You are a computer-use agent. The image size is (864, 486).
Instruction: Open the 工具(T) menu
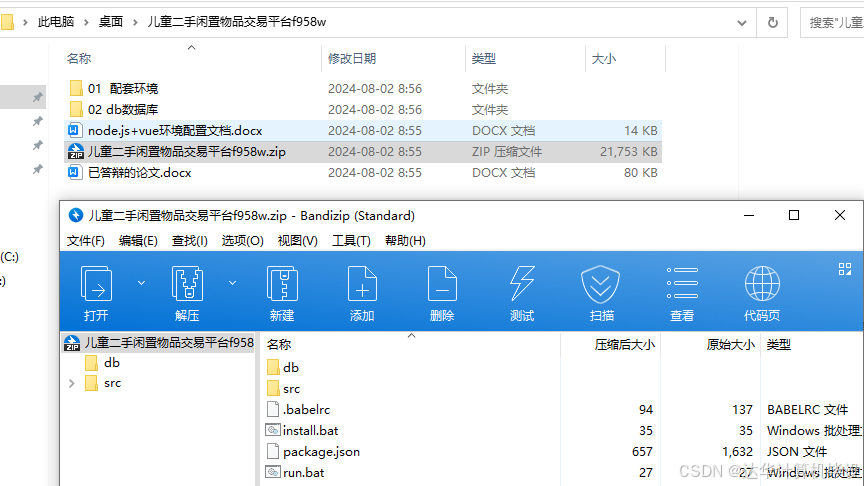[x=351, y=241]
